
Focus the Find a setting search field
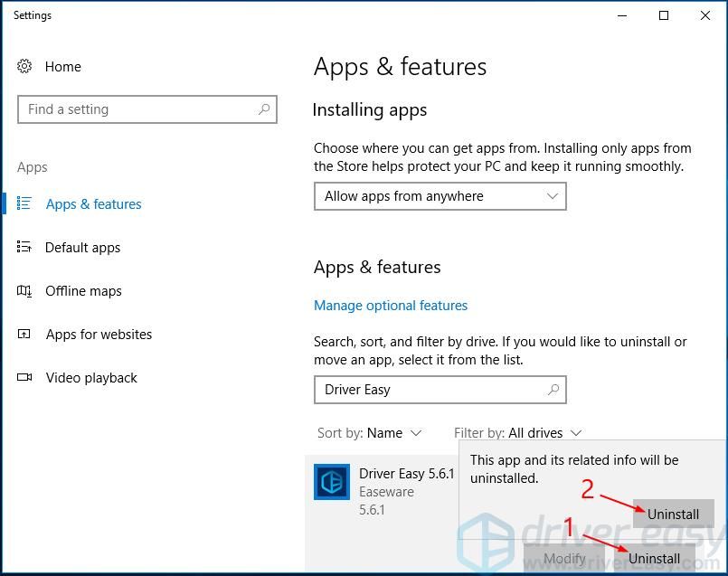(x=136, y=109)
